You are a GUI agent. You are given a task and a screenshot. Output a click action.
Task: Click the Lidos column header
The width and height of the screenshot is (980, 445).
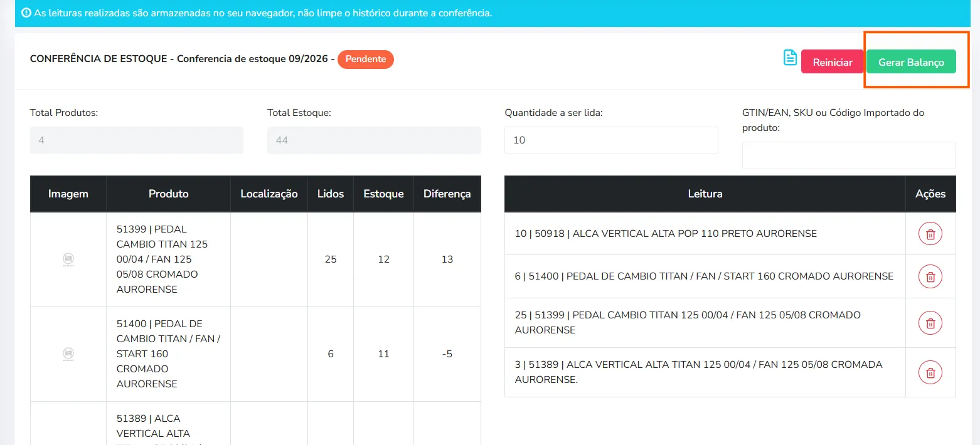(x=331, y=194)
